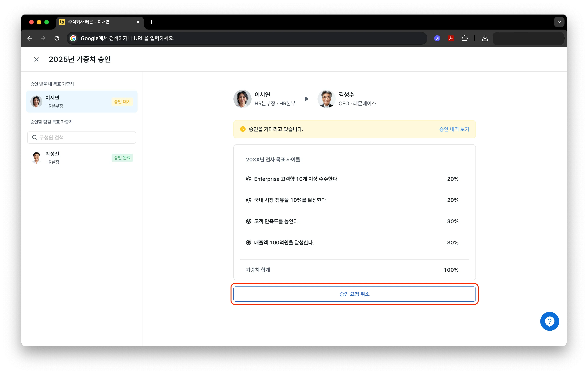Open 승인 내역 보기 link
588x374 pixels.
coord(454,129)
